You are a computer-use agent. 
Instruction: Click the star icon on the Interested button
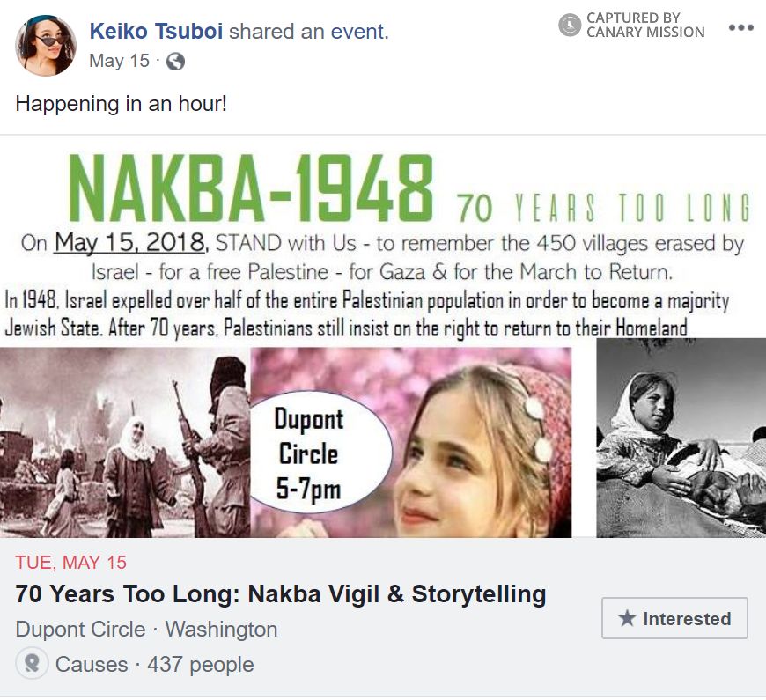pos(627,619)
